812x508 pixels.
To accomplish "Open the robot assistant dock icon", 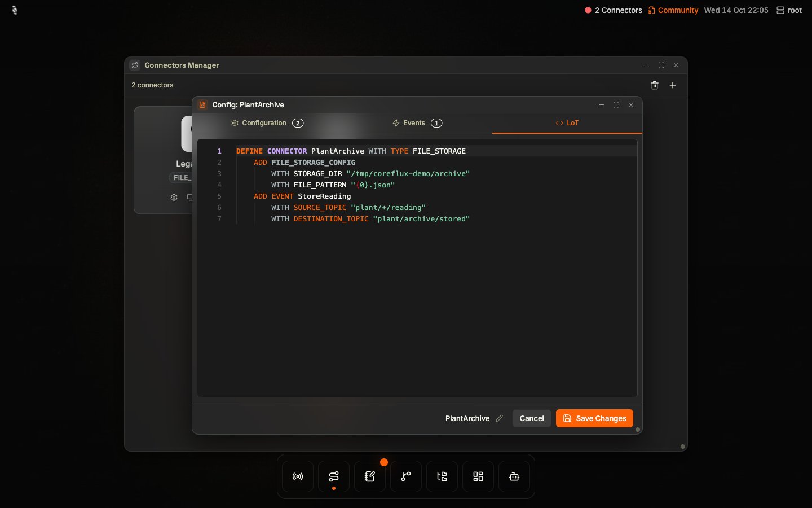I will coord(514,476).
